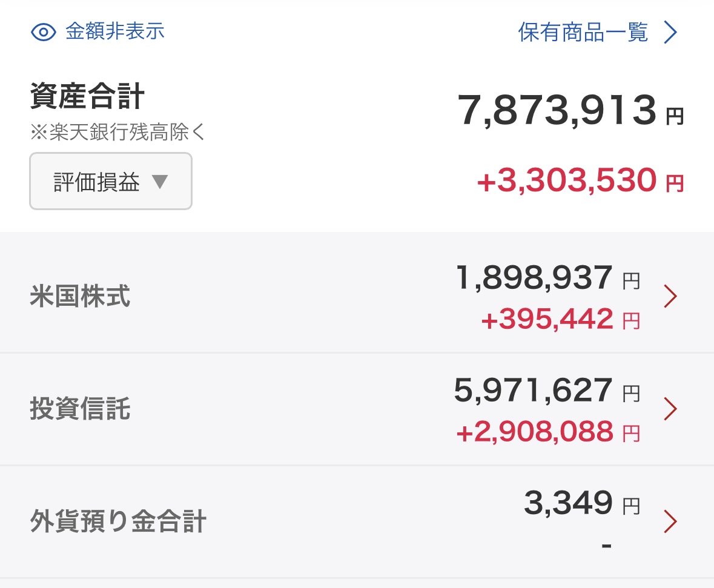714x588 pixels.
Task: Tap the 投資信託 valuation 5,971,627 円
Action: coord(546,392)
